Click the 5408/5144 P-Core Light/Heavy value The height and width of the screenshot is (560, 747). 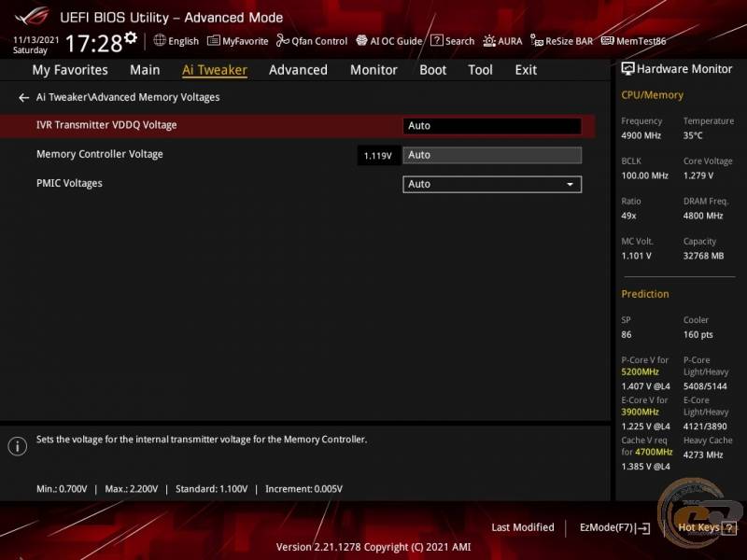(x=705, y=386)
